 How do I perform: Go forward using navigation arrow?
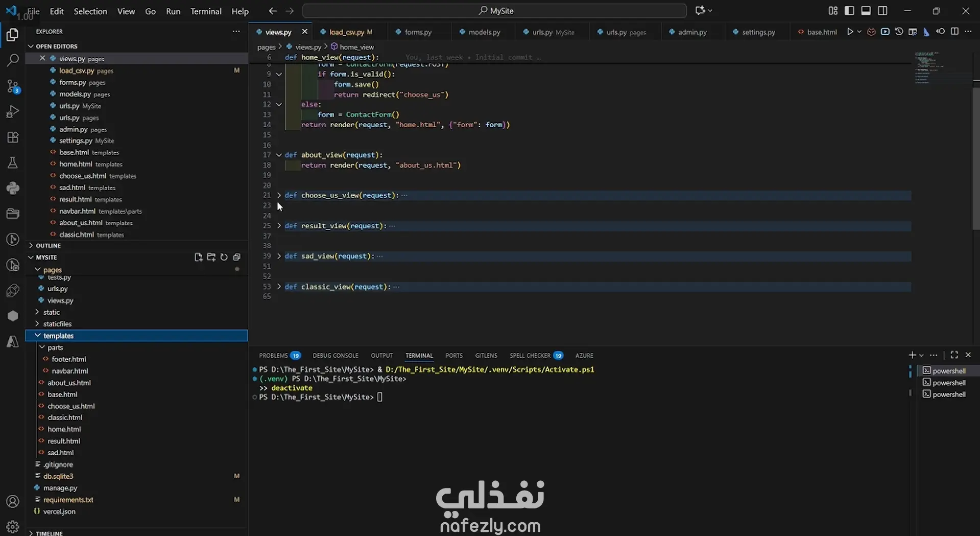click(290, 11)
